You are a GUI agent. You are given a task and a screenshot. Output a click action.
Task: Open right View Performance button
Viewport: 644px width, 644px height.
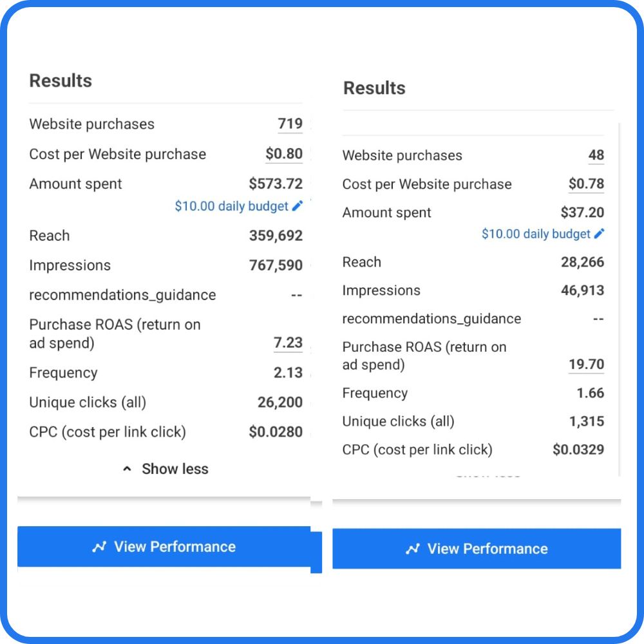(477, 549)
